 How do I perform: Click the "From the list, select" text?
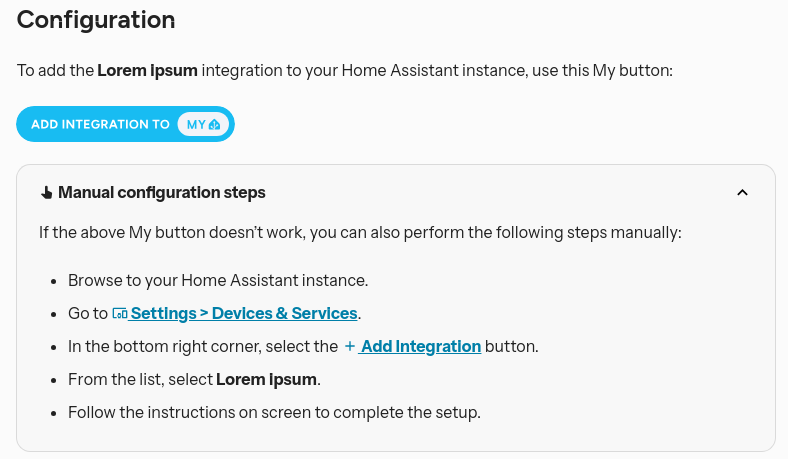point(140,380)
